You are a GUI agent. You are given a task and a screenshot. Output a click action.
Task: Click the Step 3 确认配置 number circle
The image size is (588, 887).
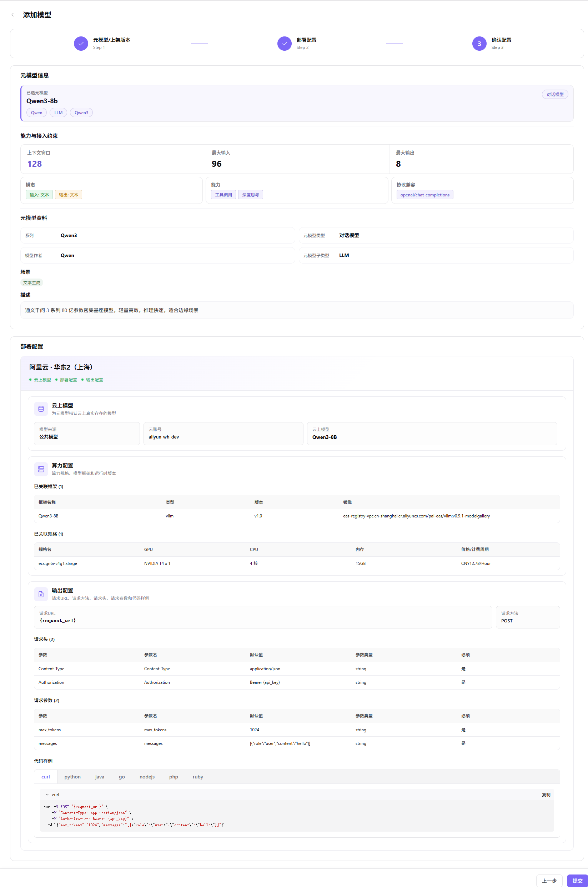479,44
